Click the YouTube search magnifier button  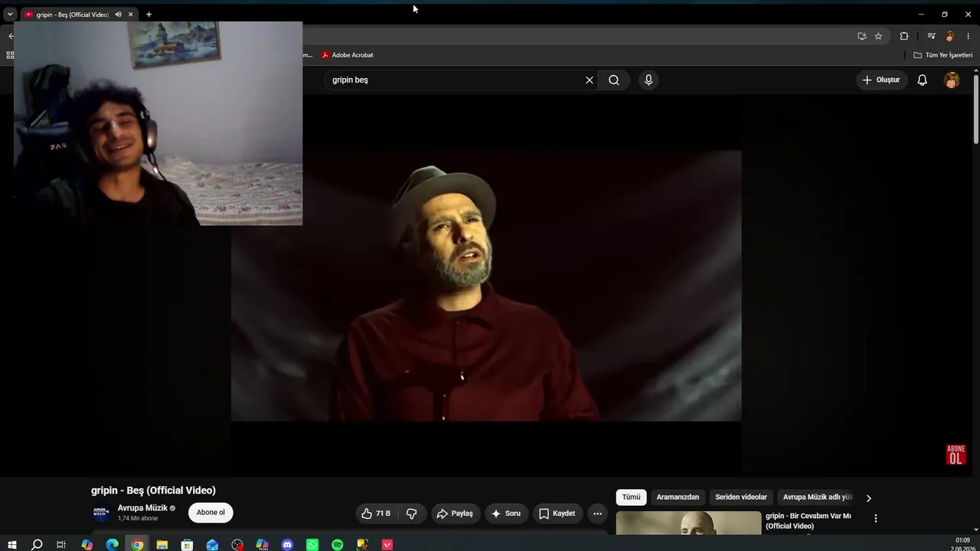point(614,80)
